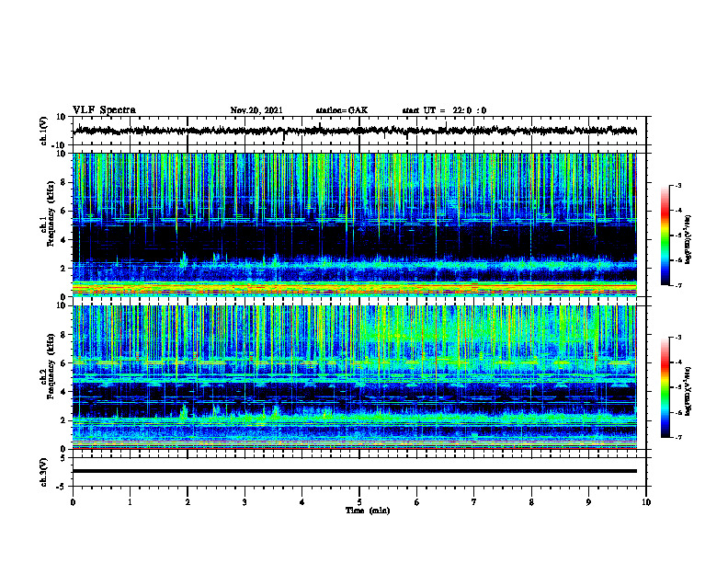Click the "10" tick on the Time axis

[x=646, y=502]
